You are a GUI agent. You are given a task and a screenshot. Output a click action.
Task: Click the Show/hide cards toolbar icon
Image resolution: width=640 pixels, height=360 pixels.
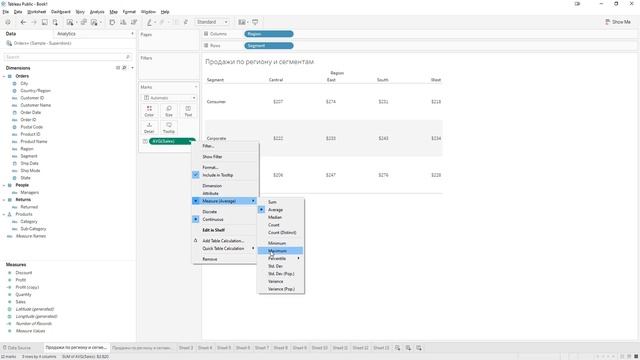242,22
